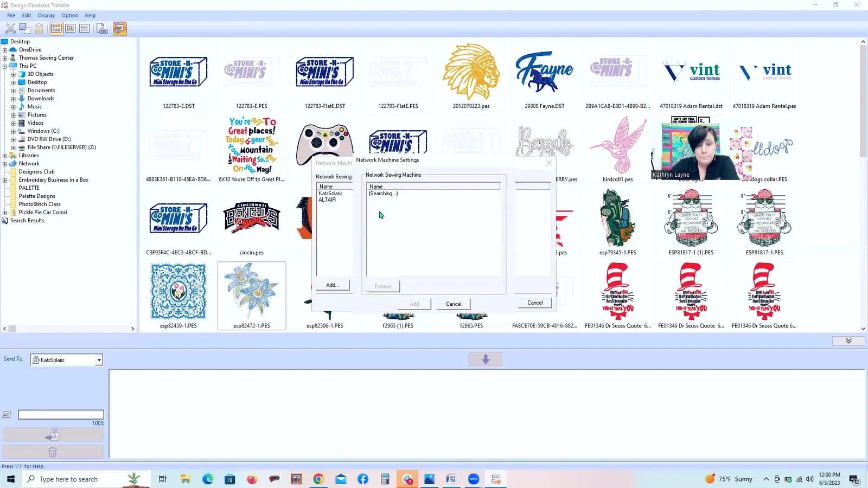
Task: Click the Copy toolbar icon
Action: 25,29
